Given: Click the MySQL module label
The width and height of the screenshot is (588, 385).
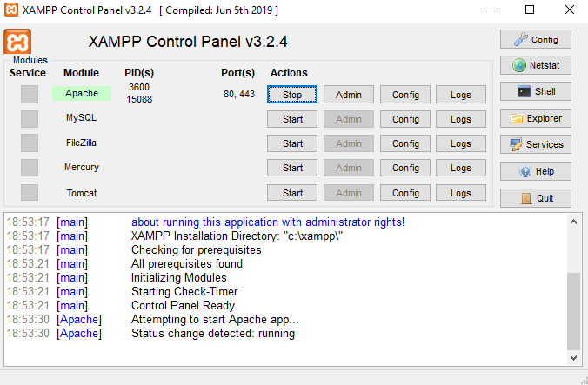Looking at the screenshot, I should 82,117.
